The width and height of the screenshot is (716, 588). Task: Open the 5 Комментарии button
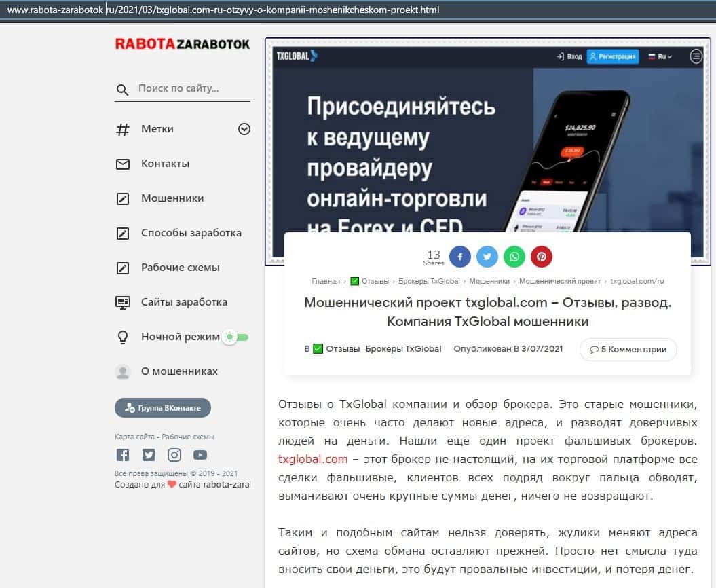(x=628, y=350)
